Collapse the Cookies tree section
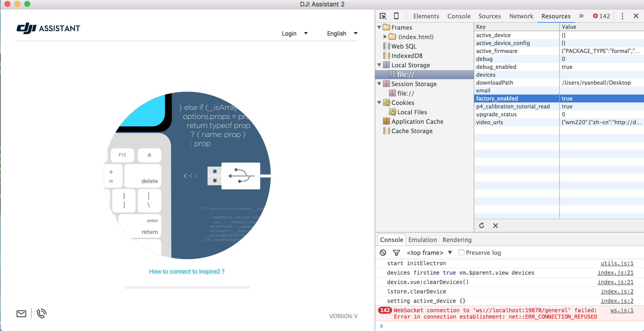The width and height of the screenshot is (644, 331). [x=379, y=103]
